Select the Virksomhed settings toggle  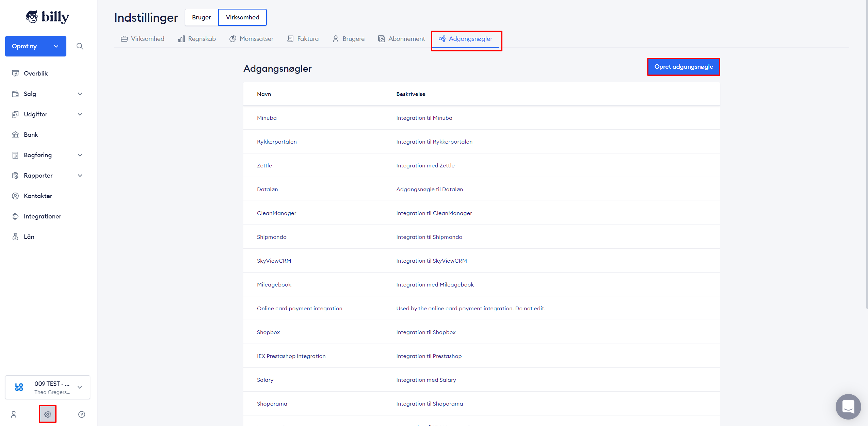[242, 17]
